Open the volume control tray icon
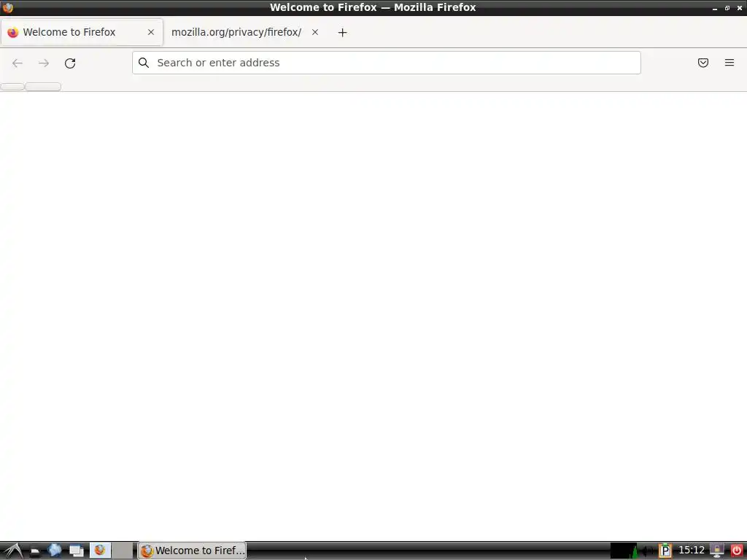Viewport: 747px width, 560px height. (x=648, y=551)
